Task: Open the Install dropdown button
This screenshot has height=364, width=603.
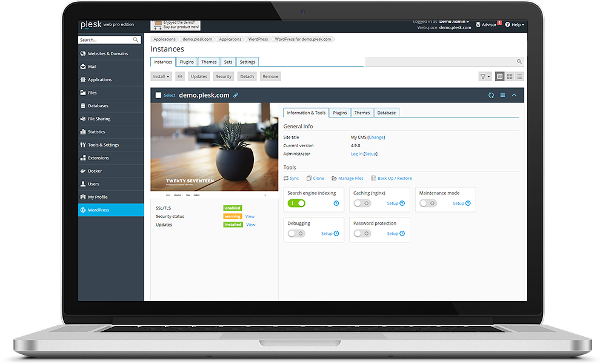Action: click(161, 77)
